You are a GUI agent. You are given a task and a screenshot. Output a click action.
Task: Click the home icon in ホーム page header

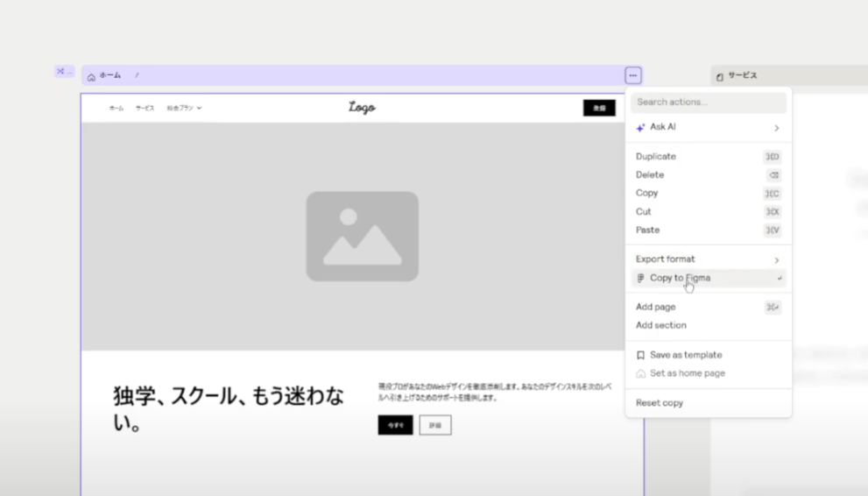pos(91,77)
